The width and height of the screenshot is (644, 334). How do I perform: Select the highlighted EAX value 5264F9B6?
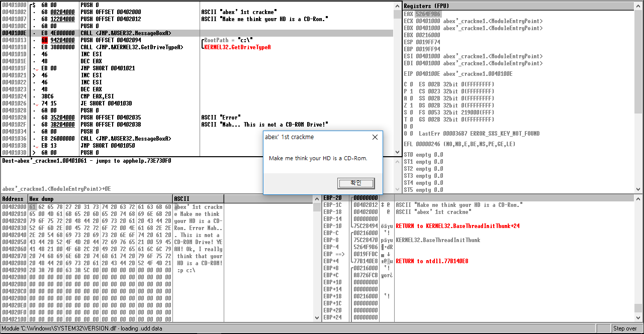(x=428, y=14)
